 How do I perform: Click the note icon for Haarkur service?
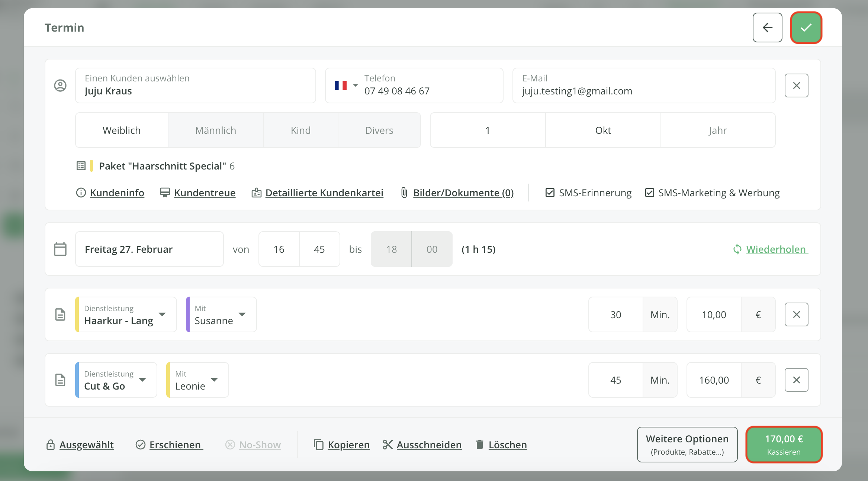pos(60,314)
